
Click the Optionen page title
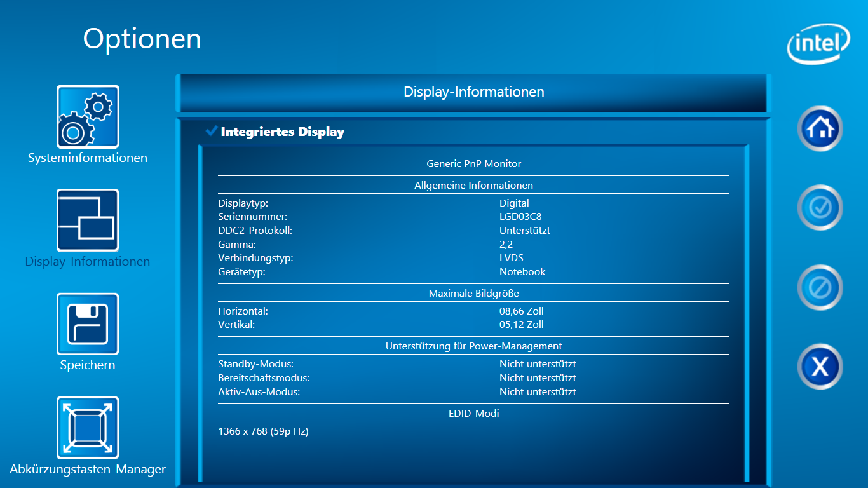142,39
